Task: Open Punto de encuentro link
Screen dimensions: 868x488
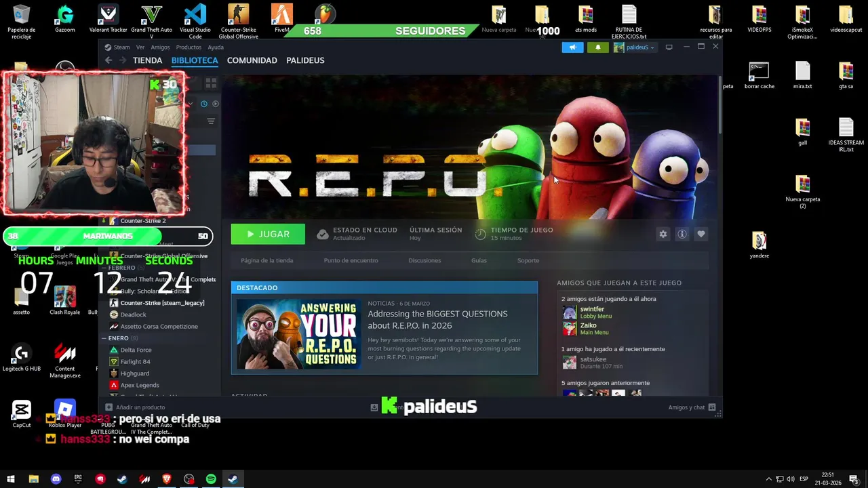Action: (x=351, y=260)
